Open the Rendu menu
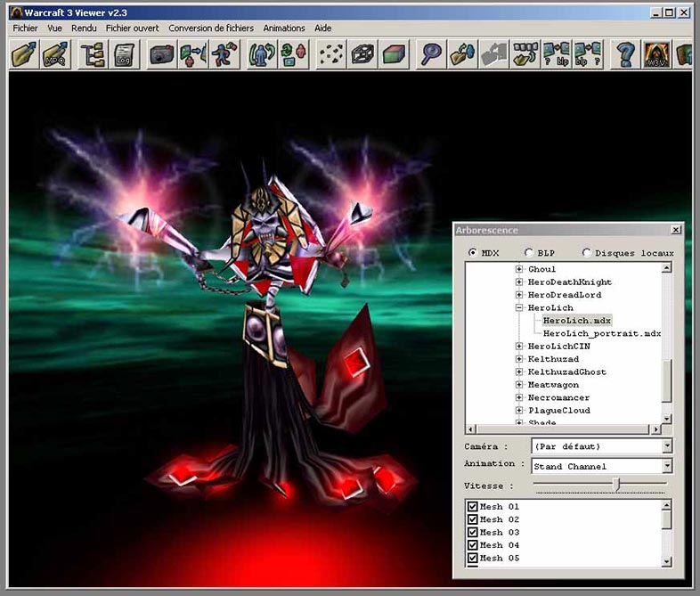 pyautogui.click(x=84, y=29)
